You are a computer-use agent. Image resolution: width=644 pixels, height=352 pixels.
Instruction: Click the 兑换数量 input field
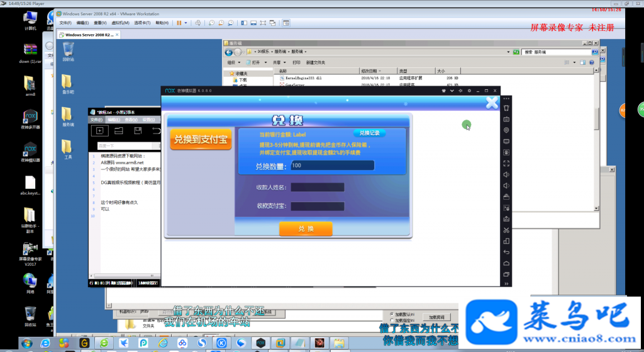pos(332,166)
